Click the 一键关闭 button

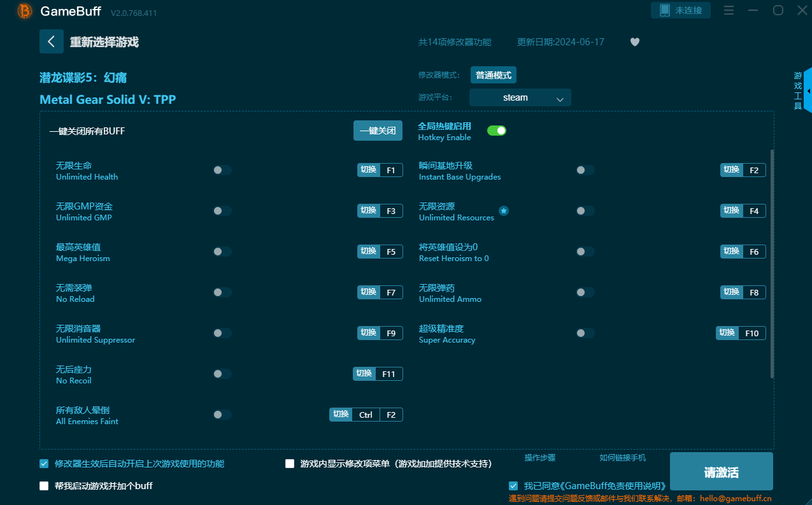tap(378, 131)
